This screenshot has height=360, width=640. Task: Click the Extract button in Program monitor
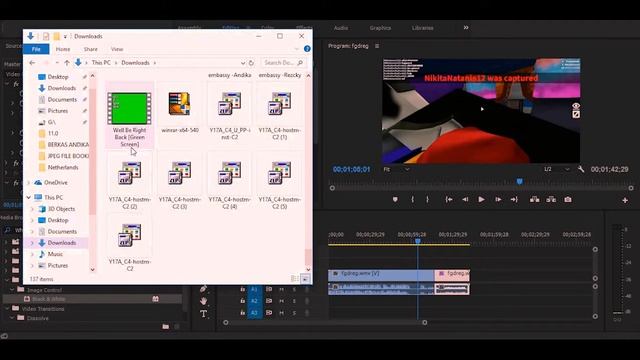(x=551, y=200)
